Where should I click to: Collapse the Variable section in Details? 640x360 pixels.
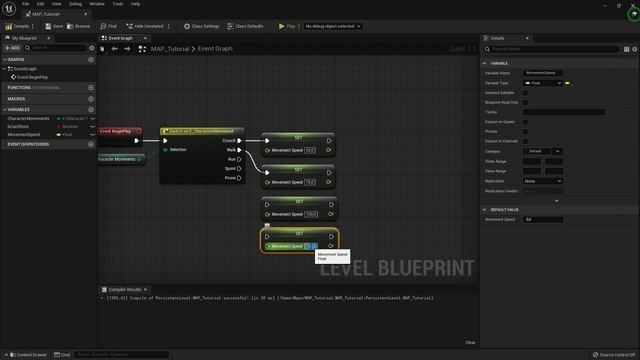484,64
